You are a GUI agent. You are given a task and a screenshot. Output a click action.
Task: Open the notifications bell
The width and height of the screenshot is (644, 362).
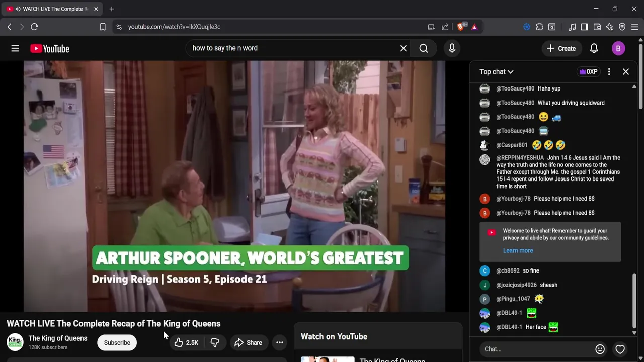pos(594,48)
